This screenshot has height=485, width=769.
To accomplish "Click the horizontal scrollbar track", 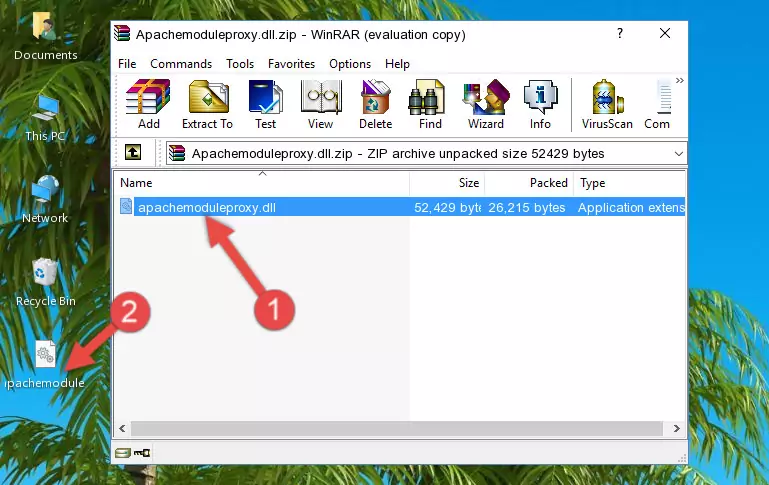I will (397, 429).
